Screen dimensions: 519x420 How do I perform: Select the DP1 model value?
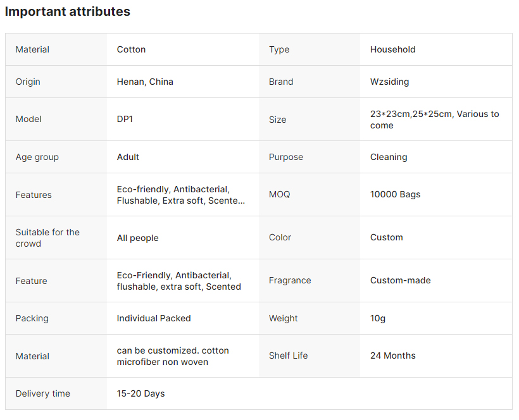point(126,119)
